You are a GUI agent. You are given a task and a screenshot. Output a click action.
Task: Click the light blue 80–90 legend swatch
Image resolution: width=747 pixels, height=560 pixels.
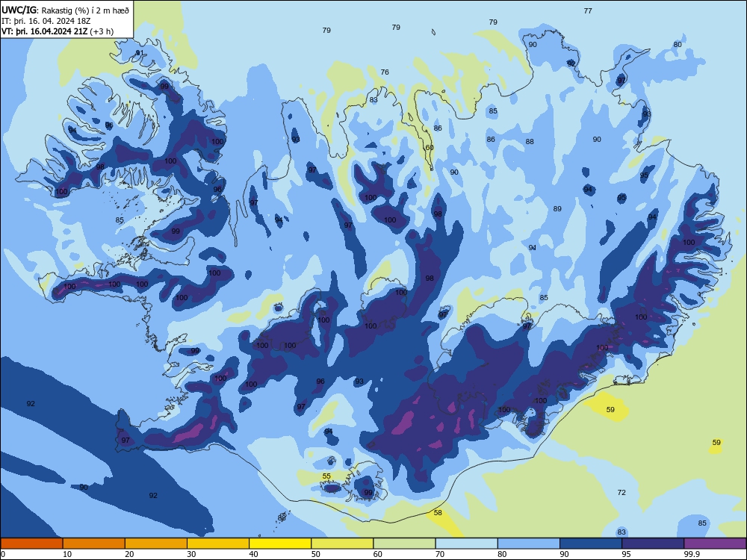[529, 544]
